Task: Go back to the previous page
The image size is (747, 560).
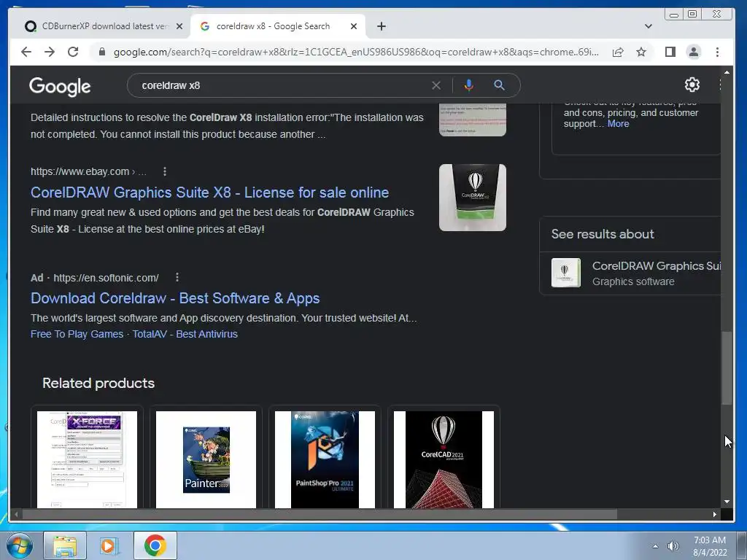Action: tap(26, 52)
